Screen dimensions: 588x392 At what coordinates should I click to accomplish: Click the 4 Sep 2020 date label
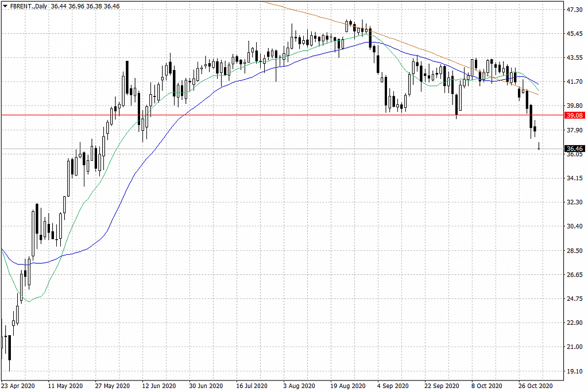(393, 386)
